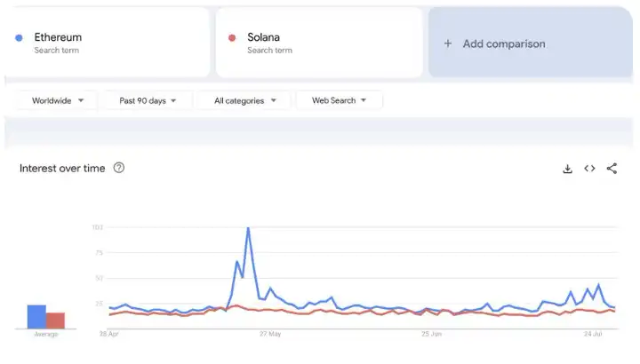Click the blue dot beside Ethereum
This screenshot has height=364, width=640.
tap(20, 38)
